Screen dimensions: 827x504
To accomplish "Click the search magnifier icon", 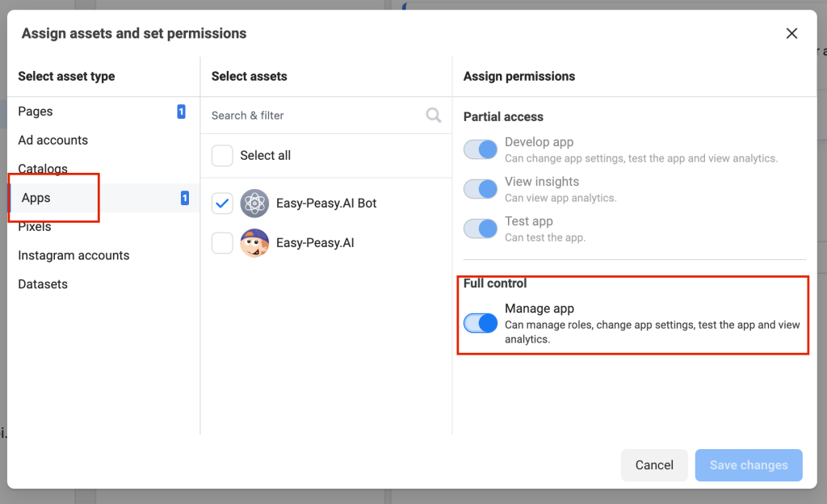I will point(434,115).
